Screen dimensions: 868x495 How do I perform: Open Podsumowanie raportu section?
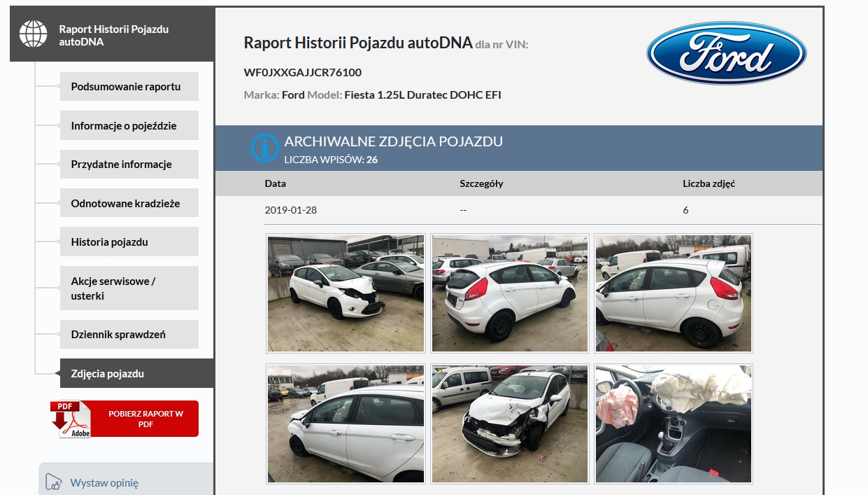pos(129,87)
